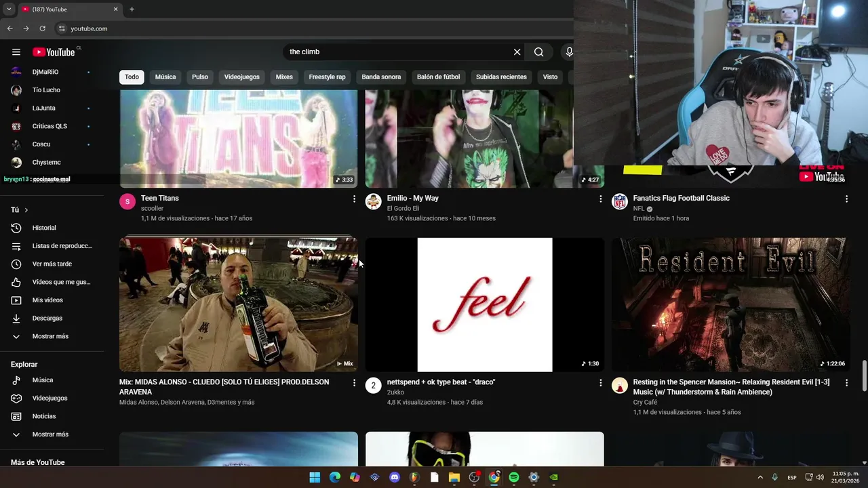Open options for Fanatics Flag Football Classic
The image size is (868, 488).
point(846,199)
